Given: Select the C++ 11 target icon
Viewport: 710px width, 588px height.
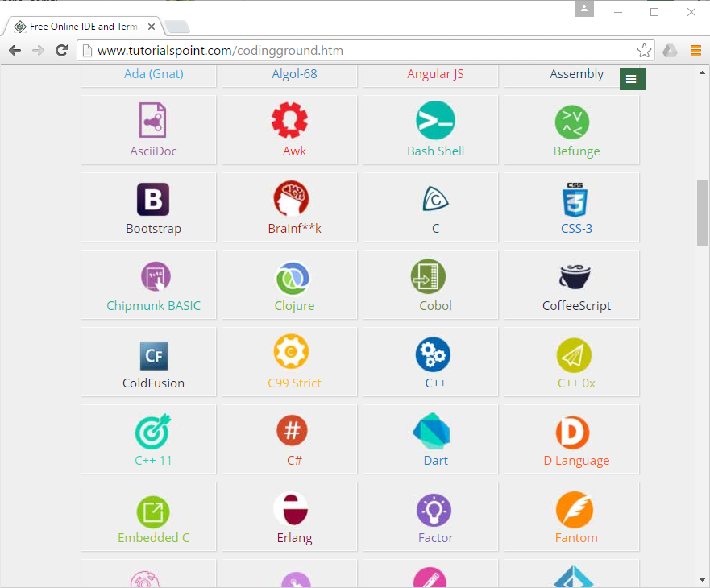Looking at the screenshot, I should [153, 432].
